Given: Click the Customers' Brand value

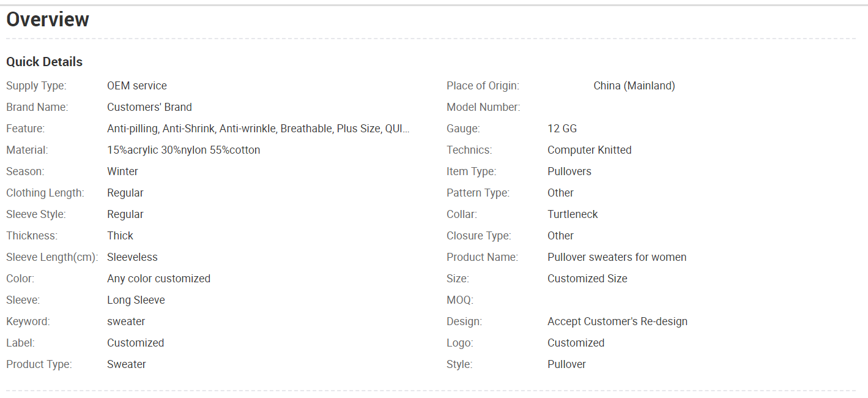Looking at the screenshot, I should (x=149, y=107).
